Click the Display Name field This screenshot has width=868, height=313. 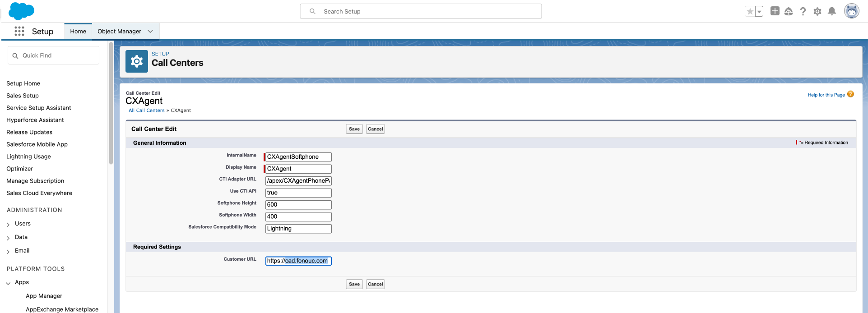pos(298,169)
